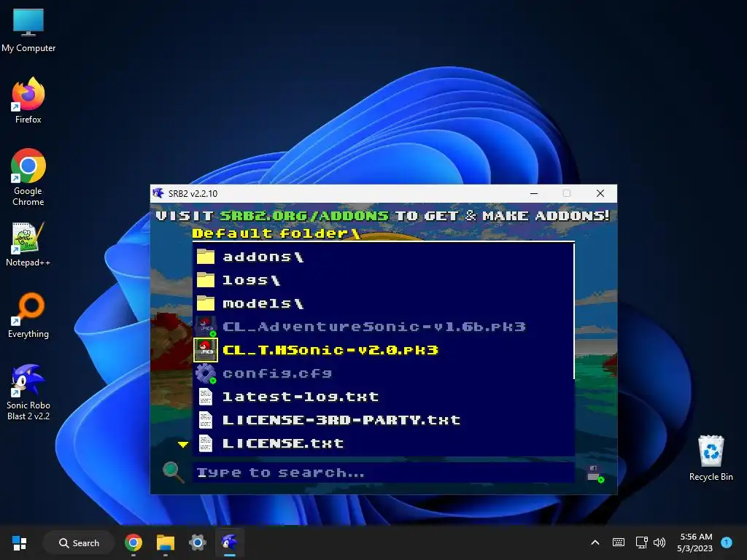This screenshot has width=747, height=560.
Task: Close the SRB2 v2.2.10 window
Action: (600, 193)
